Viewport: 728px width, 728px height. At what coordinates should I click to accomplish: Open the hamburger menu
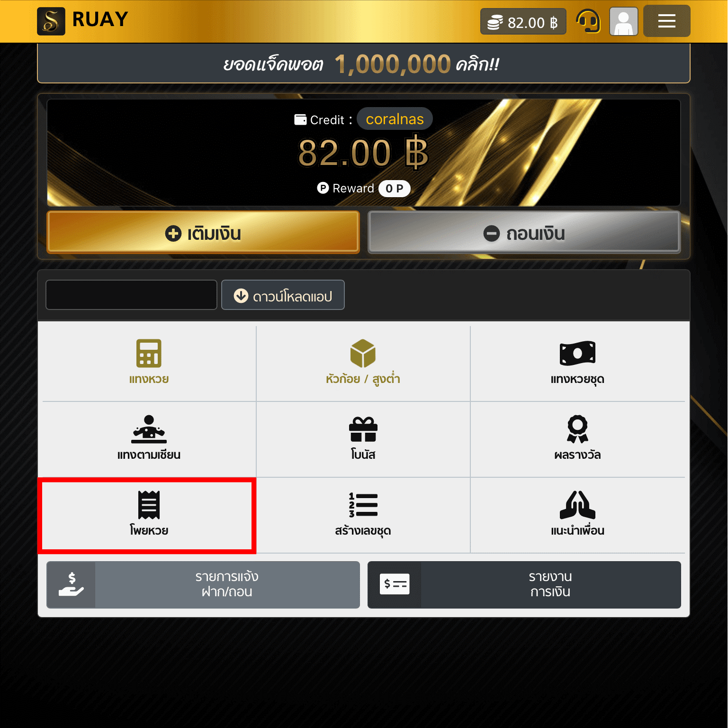tap(666, 21)
